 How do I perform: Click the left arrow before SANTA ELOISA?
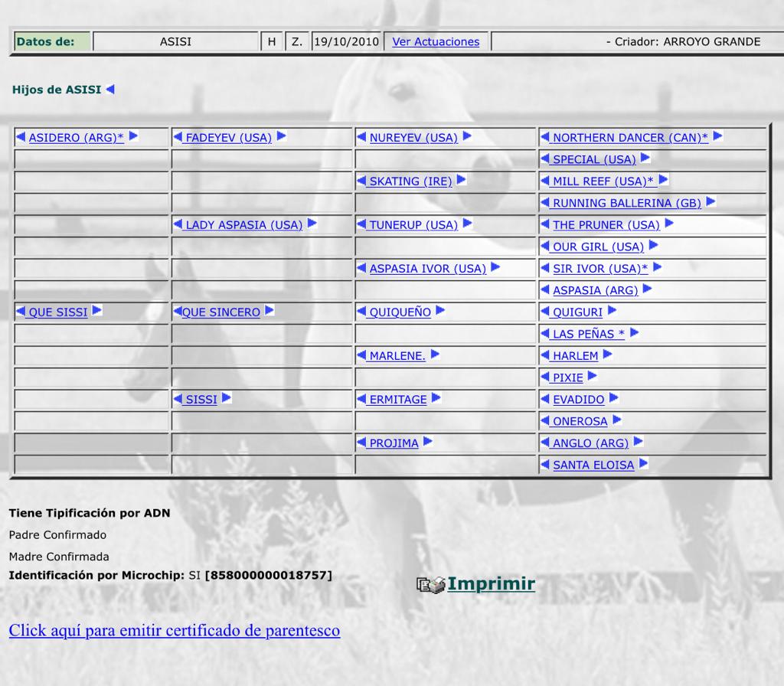tap(545, 464)
